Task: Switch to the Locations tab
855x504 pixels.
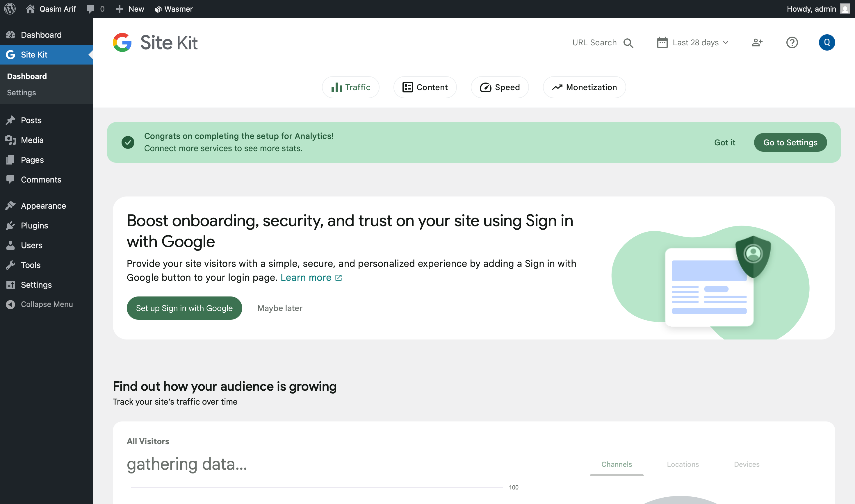Action: tap(683, 464)
